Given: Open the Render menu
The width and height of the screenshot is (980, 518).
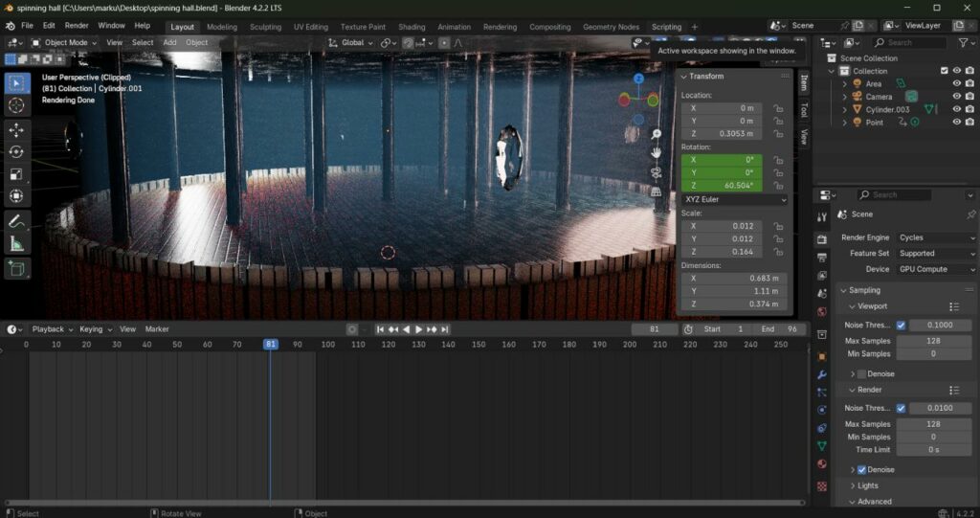Looking at the screenshot, I should pos(77,26).
